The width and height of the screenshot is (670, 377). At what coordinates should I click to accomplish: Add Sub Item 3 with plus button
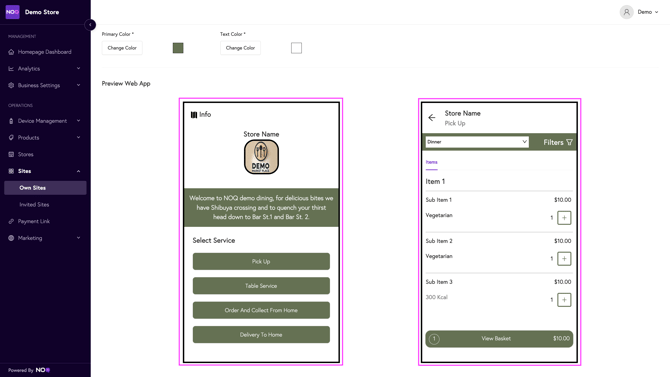tap(564, 300)
